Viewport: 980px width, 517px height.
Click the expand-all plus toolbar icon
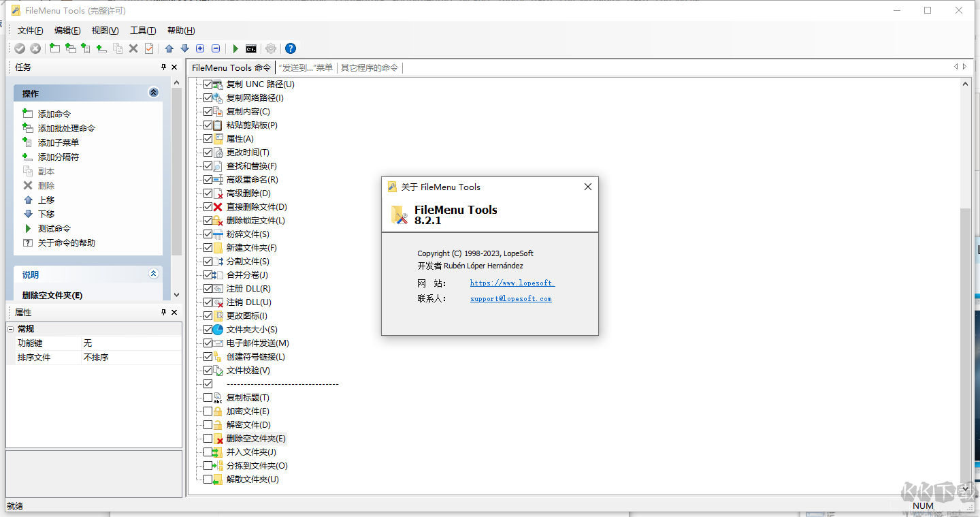(199, 48)
